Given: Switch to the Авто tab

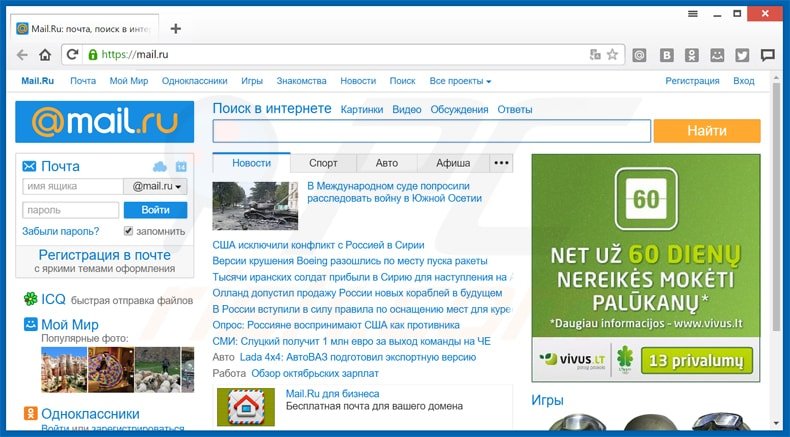Looking at the screenshot, I should click(x=387, y=163).
